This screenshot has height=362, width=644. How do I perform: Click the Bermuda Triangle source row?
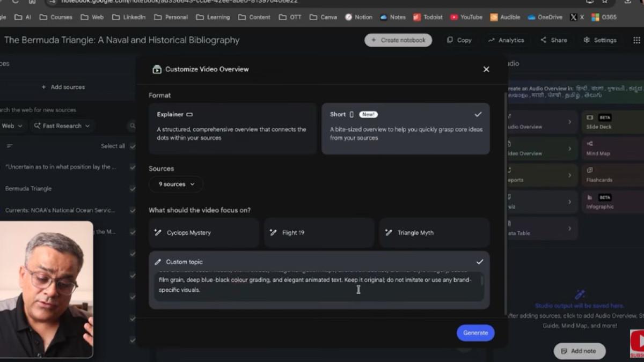tap(67, 189)
